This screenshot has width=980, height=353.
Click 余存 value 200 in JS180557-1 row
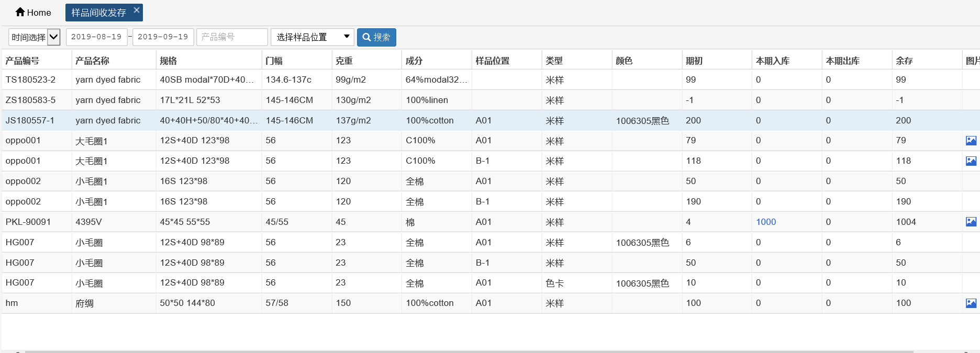pyautogui.click(x=903, y=120)
